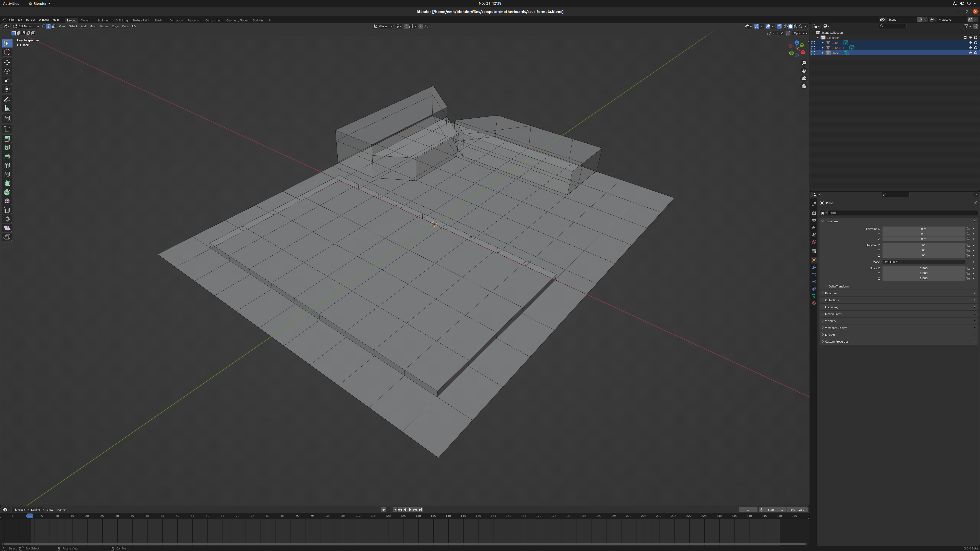Select the Spin tool
980x551 pixels.
(x=7, y=192)
